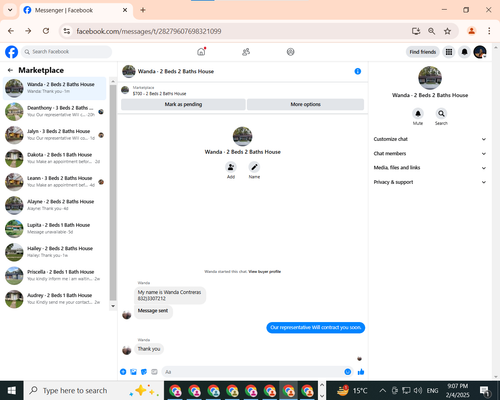This screenshot has height=400, width=500.
Task: Open Lupita - 2 Beds 1 Bath House chat
Action: click(55, 229)
